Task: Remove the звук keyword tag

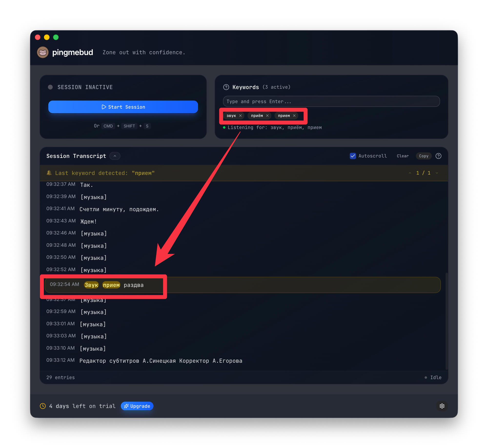Action: (x=240, y=116)
